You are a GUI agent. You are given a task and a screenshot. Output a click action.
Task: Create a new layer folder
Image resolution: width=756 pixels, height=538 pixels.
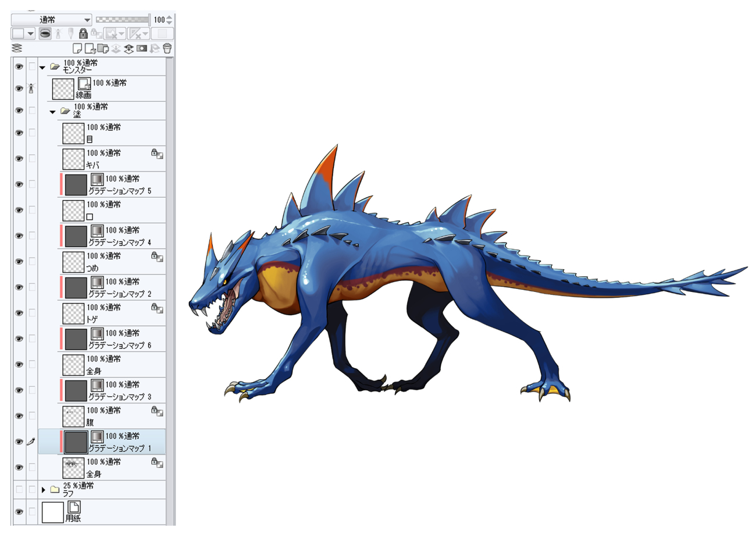(x=103, y=48)
